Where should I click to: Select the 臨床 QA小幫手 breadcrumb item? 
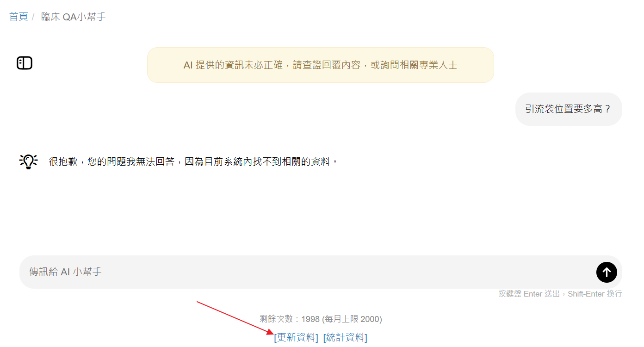74,17
